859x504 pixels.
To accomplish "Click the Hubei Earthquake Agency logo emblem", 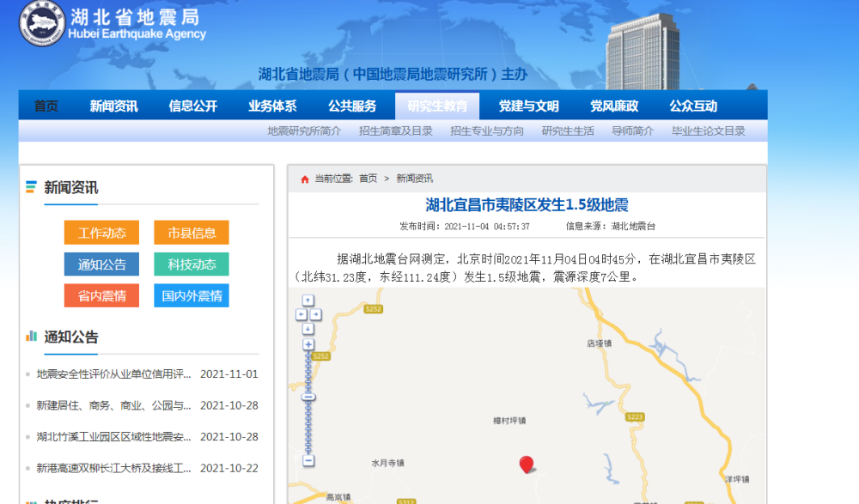I will click(x=42, y=23).
